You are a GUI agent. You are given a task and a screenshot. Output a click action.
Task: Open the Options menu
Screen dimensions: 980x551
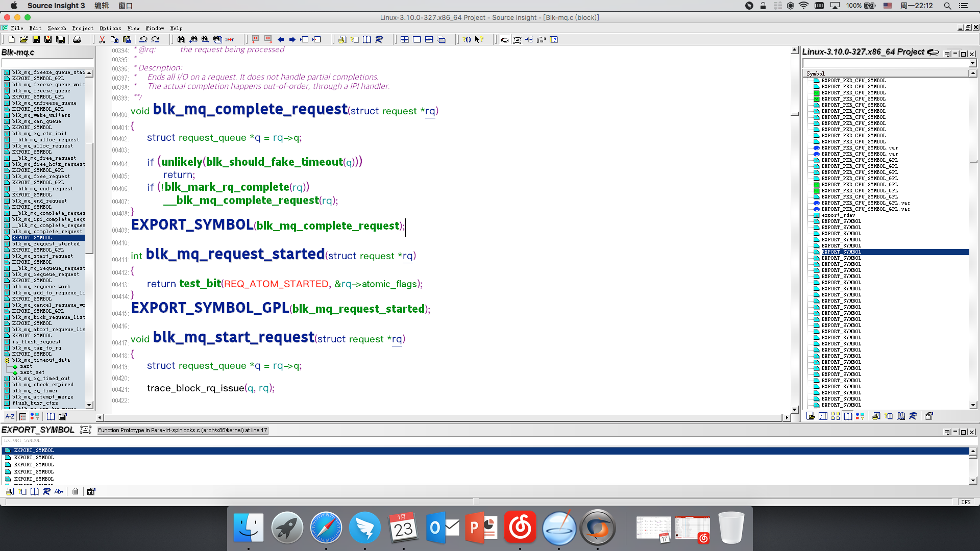pos(110,28)
